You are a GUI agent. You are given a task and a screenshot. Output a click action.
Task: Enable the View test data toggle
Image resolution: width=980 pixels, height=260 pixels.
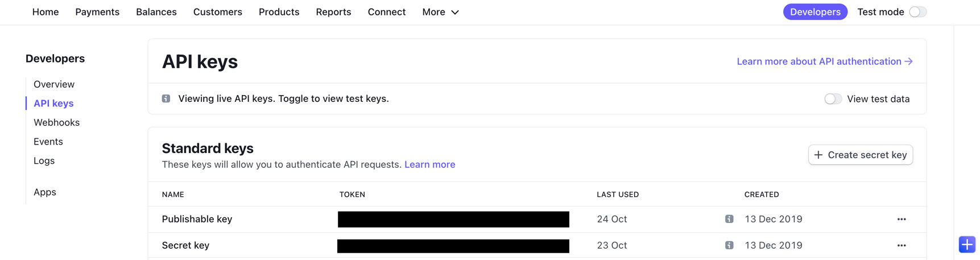tap(833, 99)
